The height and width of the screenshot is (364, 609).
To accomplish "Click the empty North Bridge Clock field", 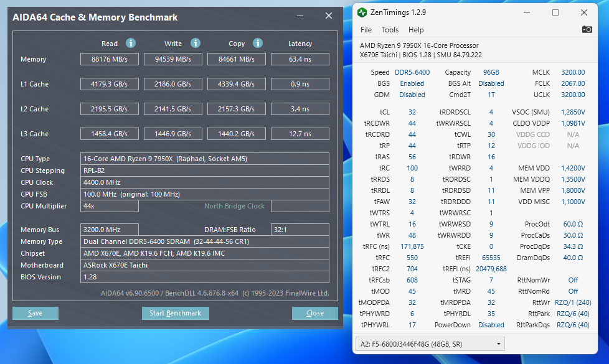I will tap(300, 206).
